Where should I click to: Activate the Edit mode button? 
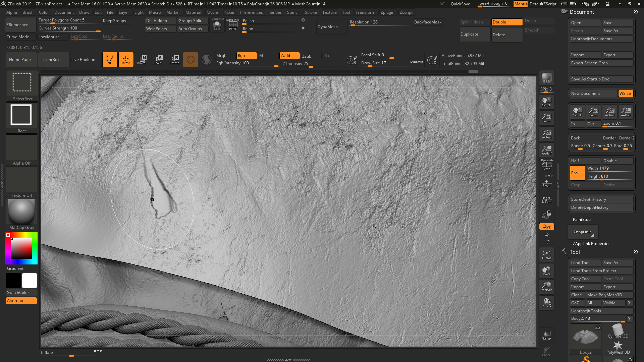(x=110, y=60)
